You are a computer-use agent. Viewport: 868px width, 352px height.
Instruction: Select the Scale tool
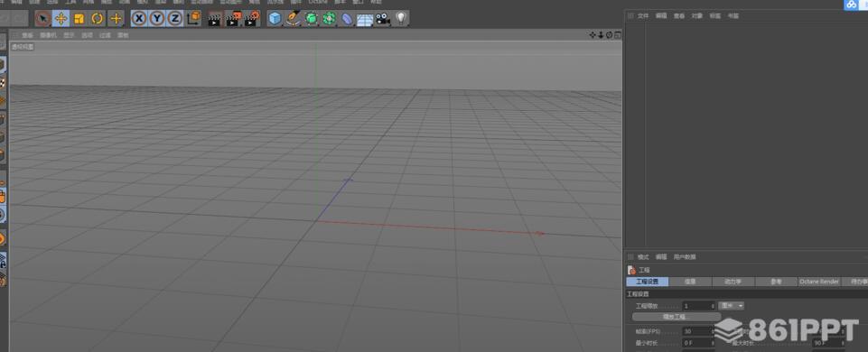(x=79, y=19)
